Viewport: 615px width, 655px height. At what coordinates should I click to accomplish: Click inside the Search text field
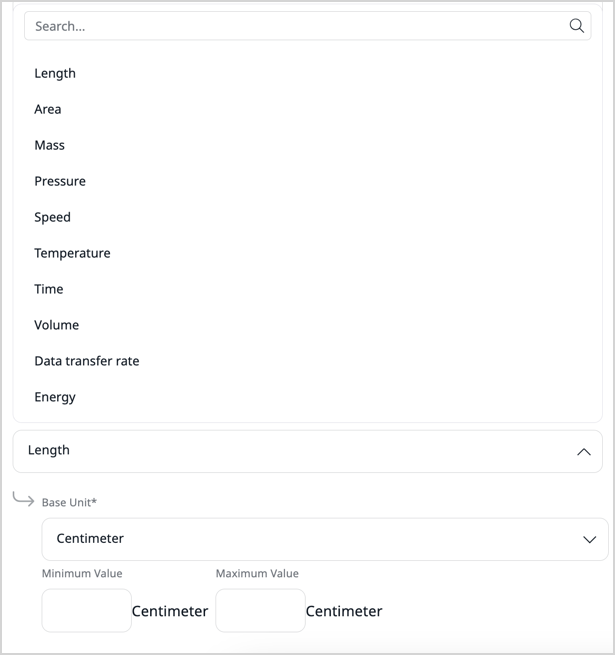coord(290,26)
